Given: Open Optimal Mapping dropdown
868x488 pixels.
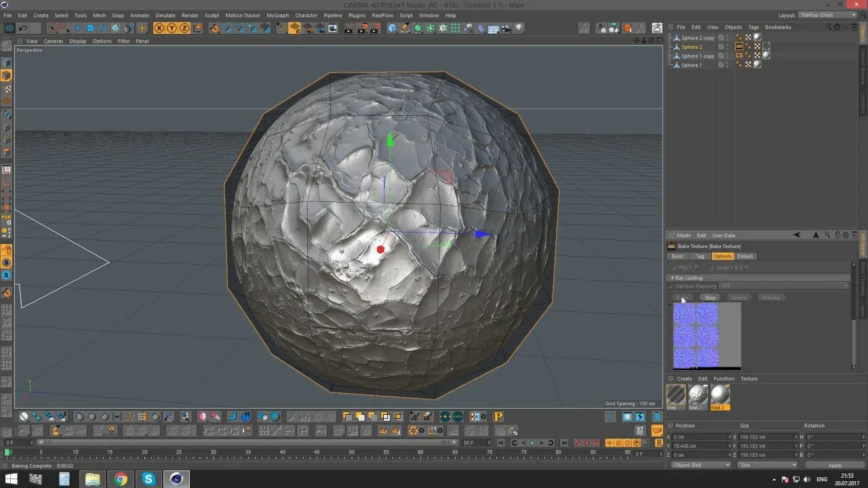Looking at the screenshot, I should pos(784,286).
